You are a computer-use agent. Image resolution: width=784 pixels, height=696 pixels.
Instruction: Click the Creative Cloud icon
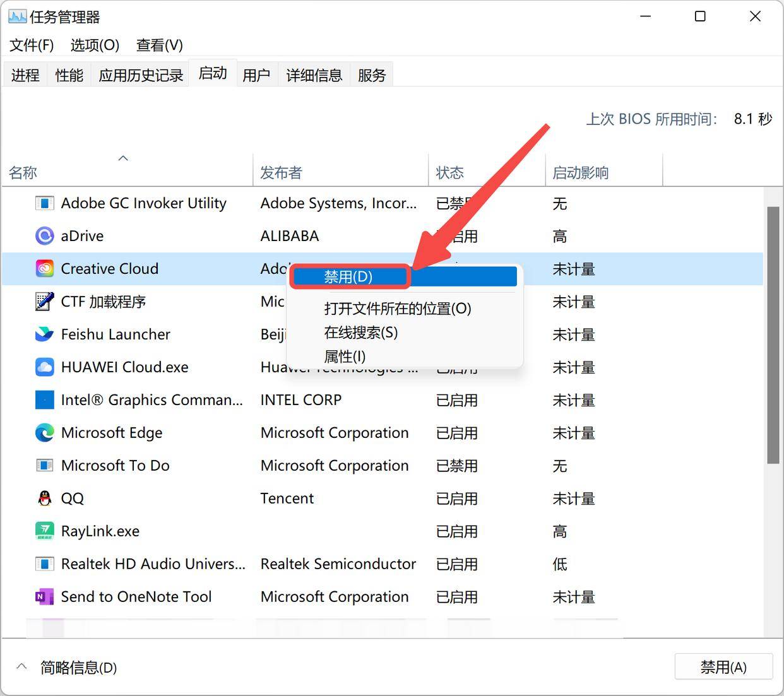[44, 269]
